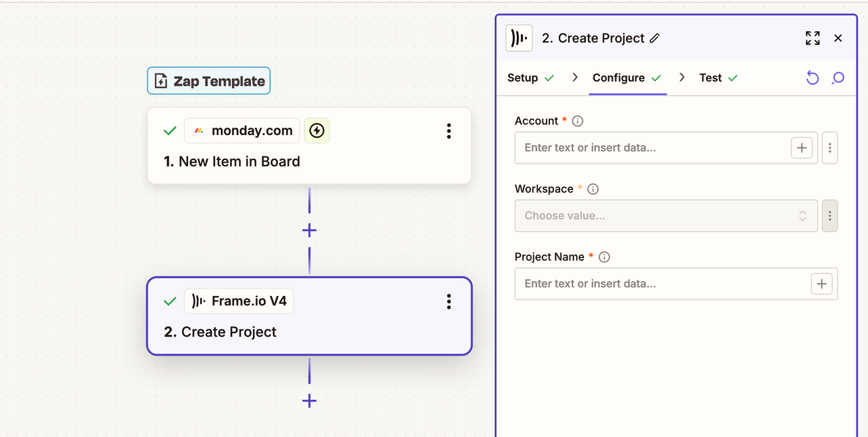Open the Workspace dropdown
The height and width of the screenshot is (437, 868).
tap(666, 216)
